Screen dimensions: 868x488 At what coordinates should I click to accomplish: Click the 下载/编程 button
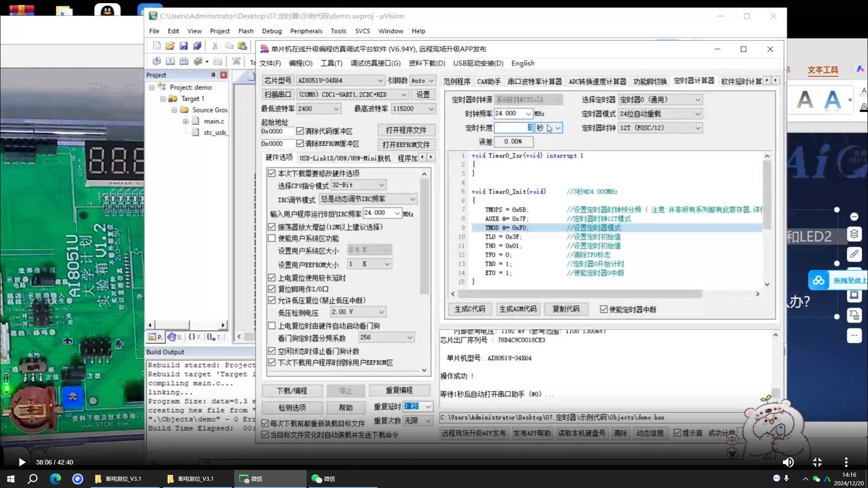[292, 390]
